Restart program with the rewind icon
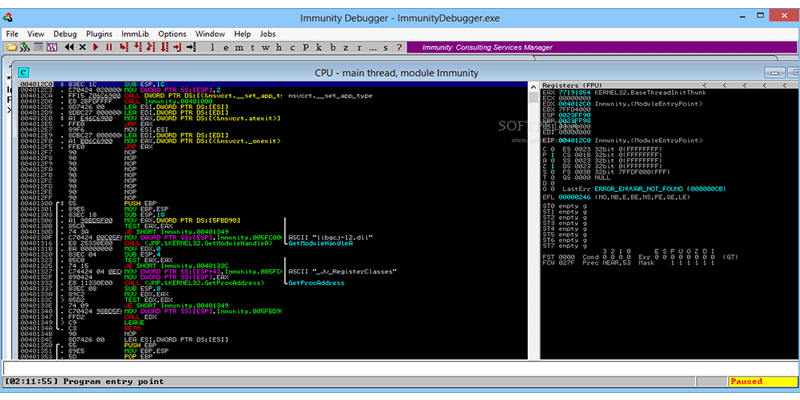The width and height of the screenshot is (800, 400). [x=69, y=47]
